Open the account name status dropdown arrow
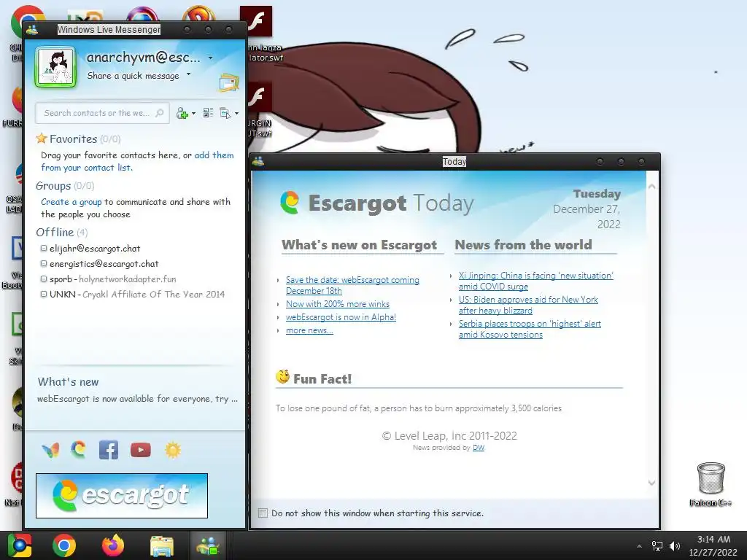 click(211, 58)
